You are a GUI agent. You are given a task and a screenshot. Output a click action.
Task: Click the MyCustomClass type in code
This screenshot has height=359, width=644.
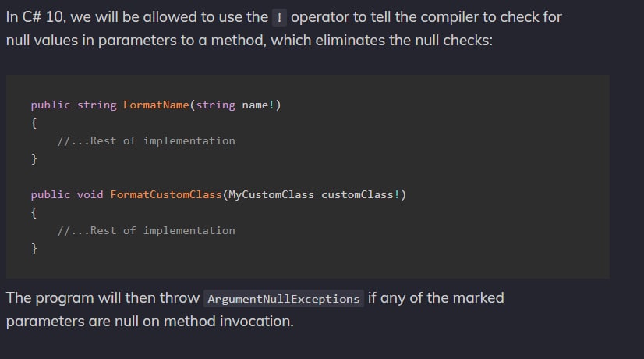pos(271,194)
